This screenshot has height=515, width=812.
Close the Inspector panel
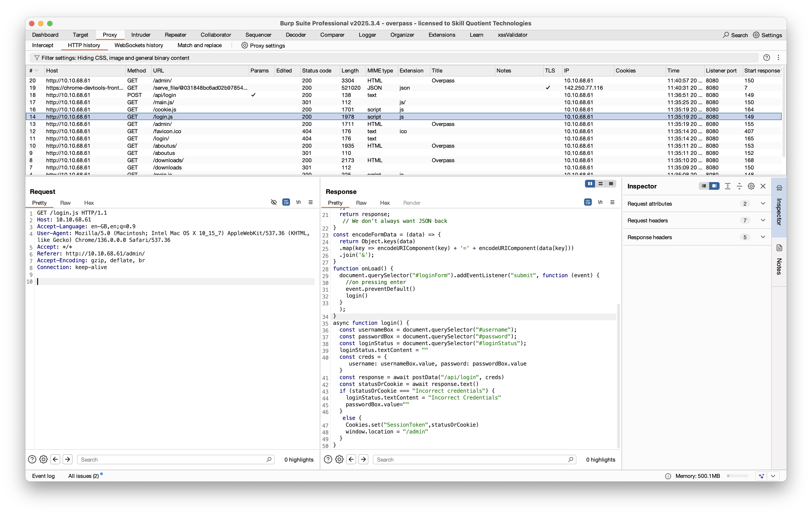click(763, 186)
